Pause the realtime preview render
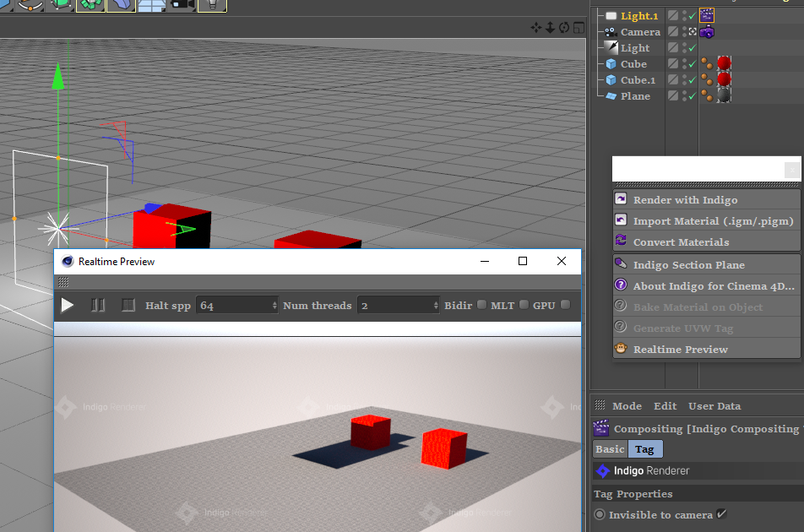This screenshot has height=532, width=804. (98, 306)
